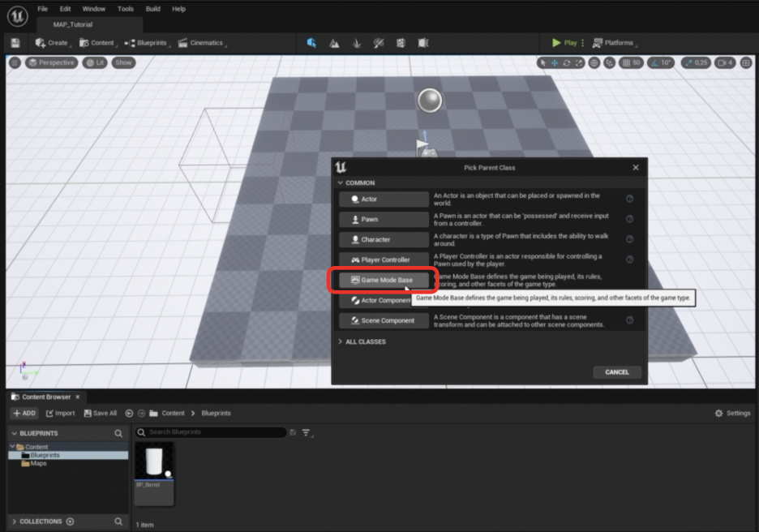
Task: Switch to Brush Editing mode icon
Action: tap(423, 43)
